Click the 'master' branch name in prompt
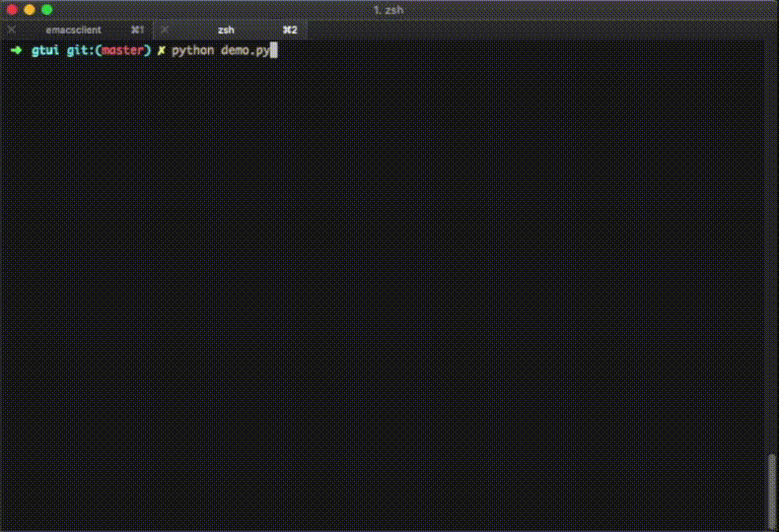Viewport: 779px width, 532px height. pyautogui.click(x=122, y=50)
